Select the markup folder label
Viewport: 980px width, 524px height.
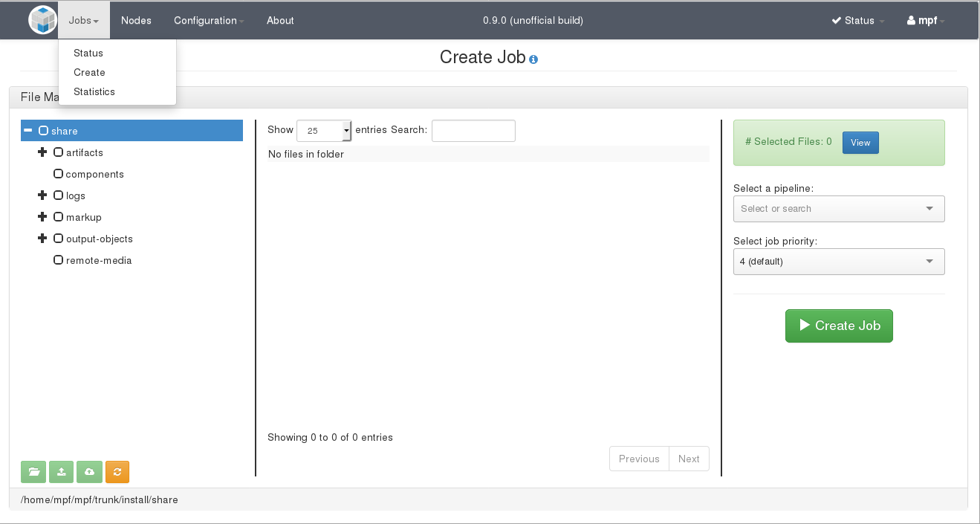84,217
